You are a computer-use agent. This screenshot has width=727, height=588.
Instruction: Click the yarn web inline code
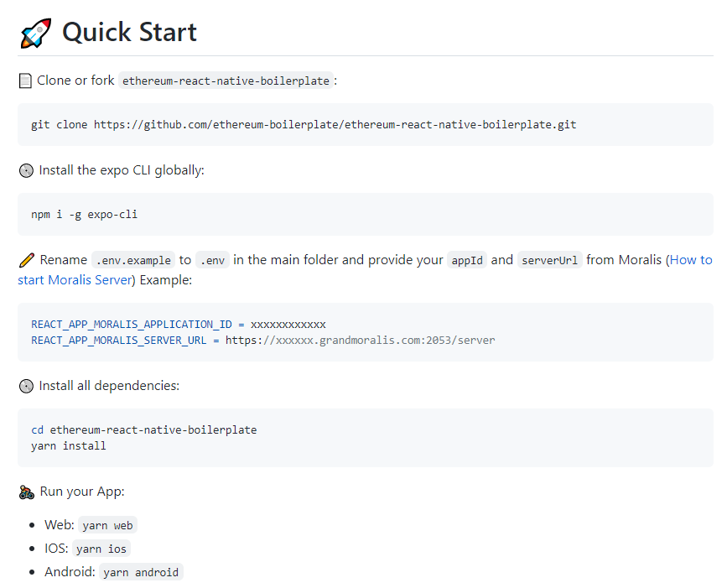[x=107, y=525]
